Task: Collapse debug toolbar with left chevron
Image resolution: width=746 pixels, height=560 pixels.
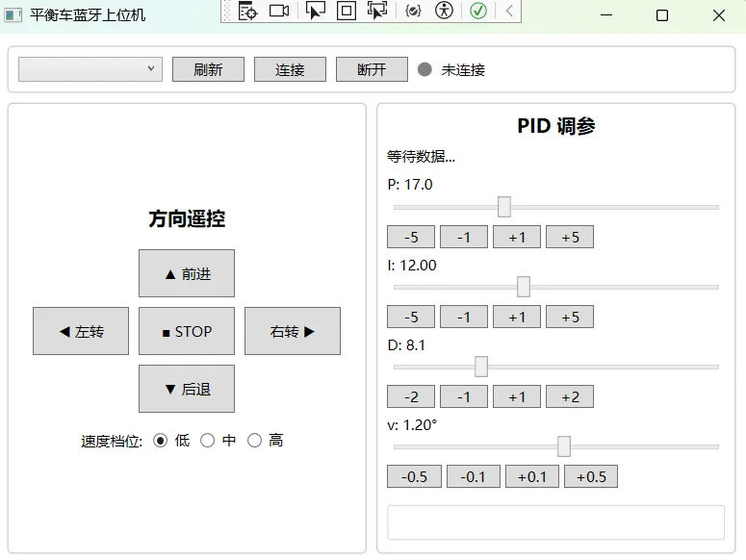Action: [509, 11]
